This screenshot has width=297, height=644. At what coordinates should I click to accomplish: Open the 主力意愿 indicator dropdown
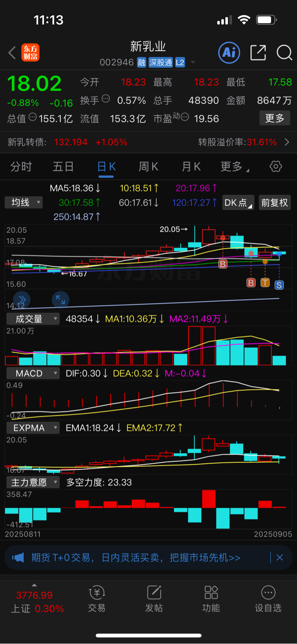[33, 482]
